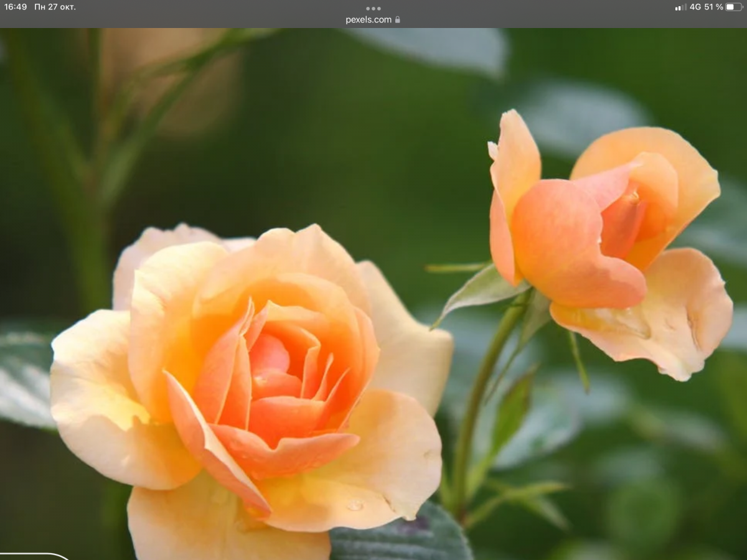
Task: Tap the battery icon in status bar
Action: coord(734,7)
